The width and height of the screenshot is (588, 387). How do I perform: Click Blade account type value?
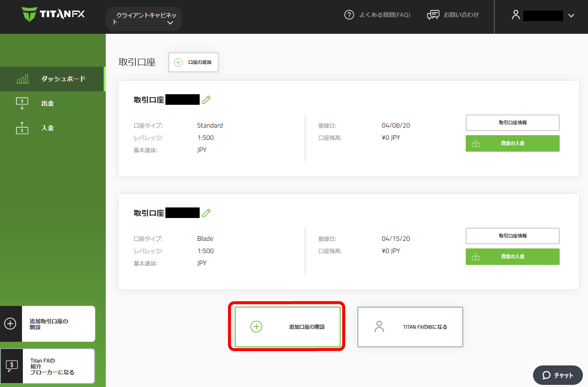(205, 239)
